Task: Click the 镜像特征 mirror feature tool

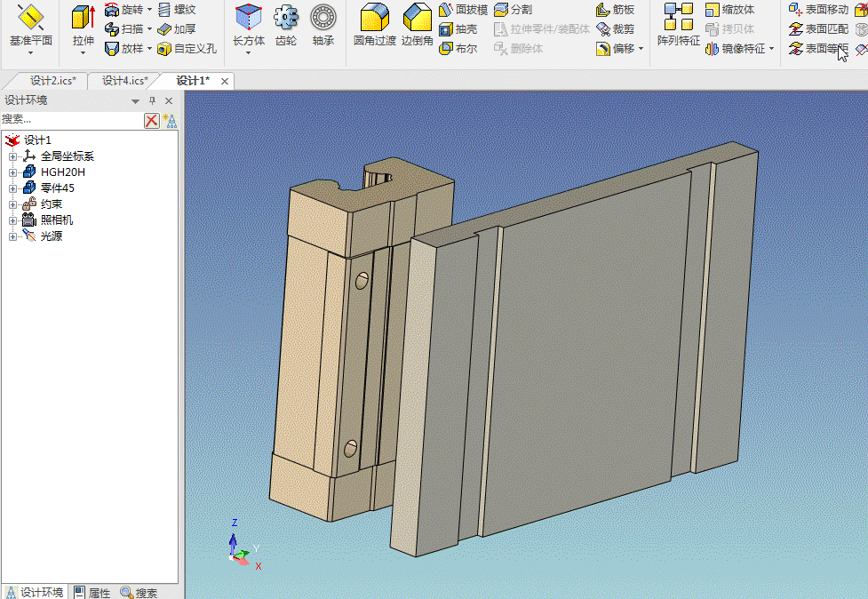Action: coord(735,49)
